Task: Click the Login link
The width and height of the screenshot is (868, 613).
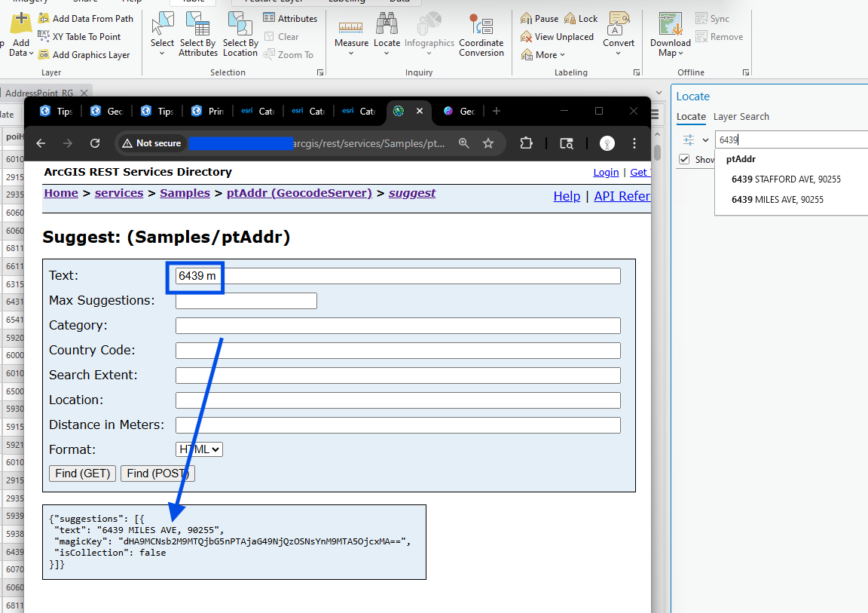Action: click(x=606, y=172)
